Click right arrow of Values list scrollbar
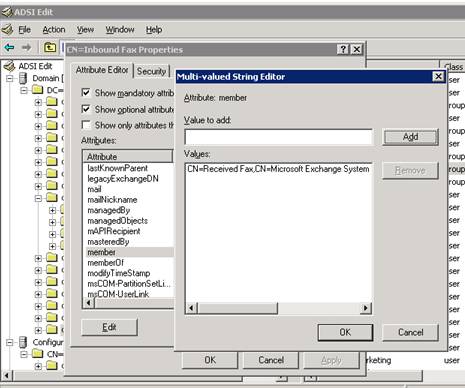This screenshot has width=465, height=388. point(366,308)
